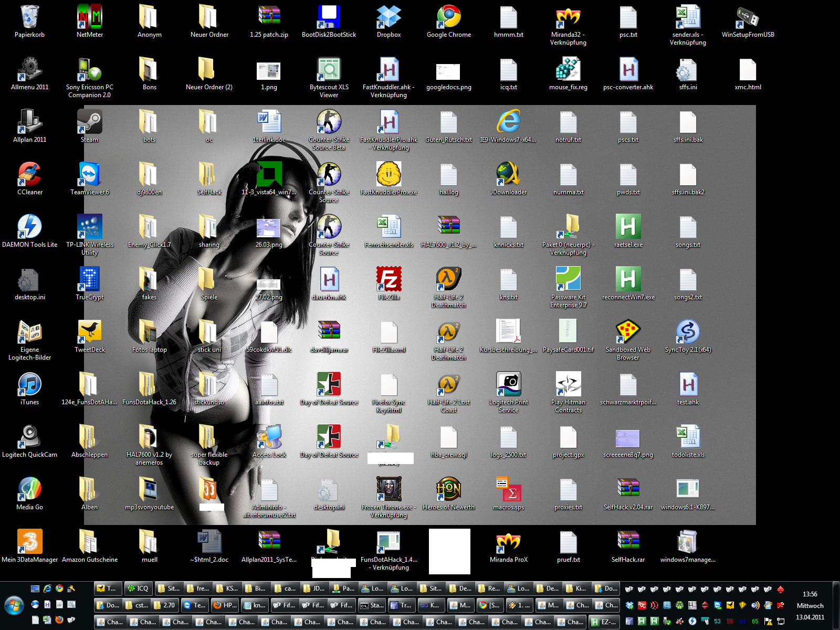The height and width of the screenshot is (630, 840).
Task: Open CCleaner from the desktop
Action: click(x=30, y=175)
